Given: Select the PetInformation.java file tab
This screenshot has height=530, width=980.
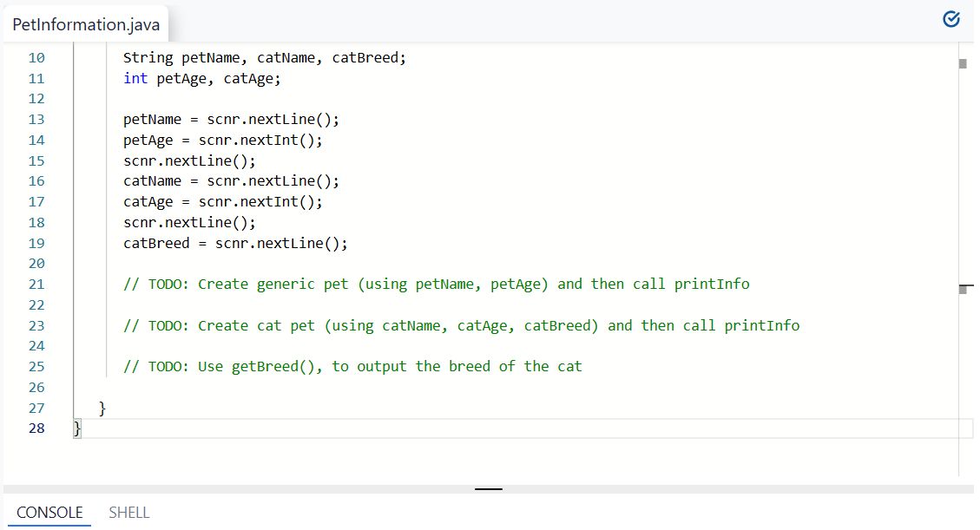Looking at the screenshot, I should pos(84,23).
